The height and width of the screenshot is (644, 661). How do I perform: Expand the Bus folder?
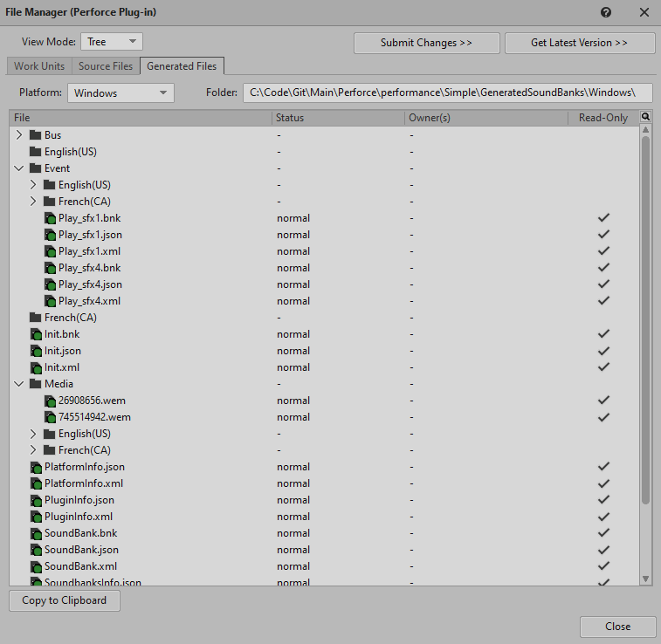pos(19,135)
